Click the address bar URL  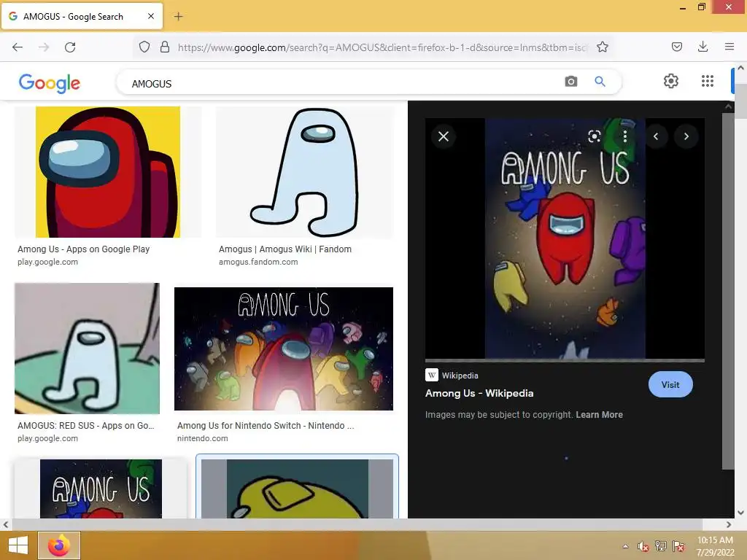click(x=382, y=47)
